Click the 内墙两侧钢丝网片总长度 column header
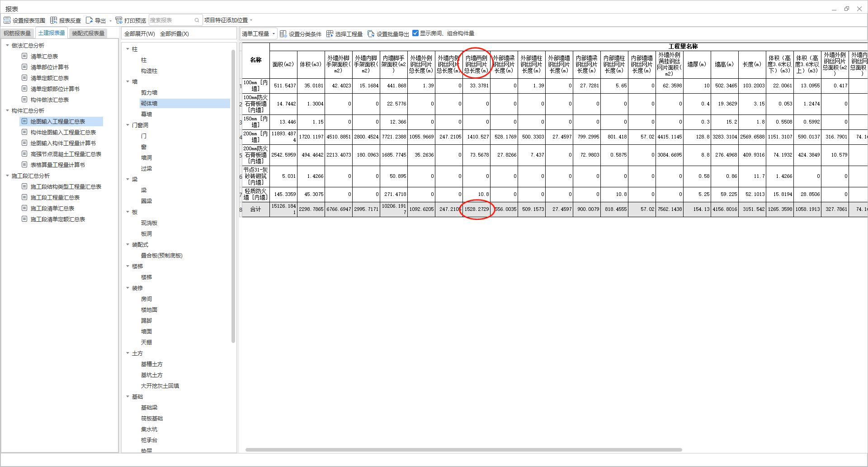 tap(476, 64)
